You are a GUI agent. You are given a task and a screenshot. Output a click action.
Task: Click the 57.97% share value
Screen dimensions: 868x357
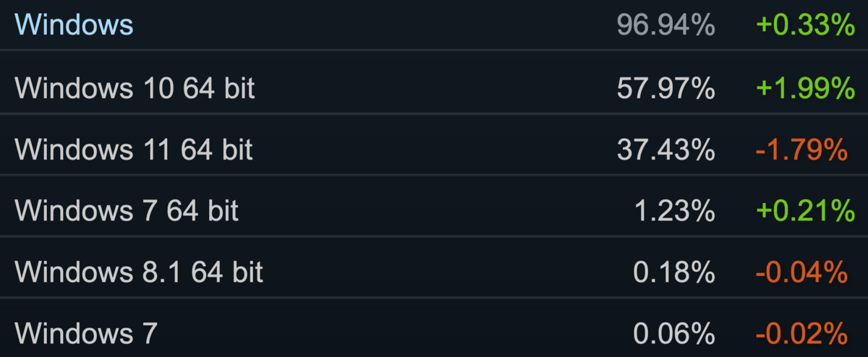(x=665, y=88)
